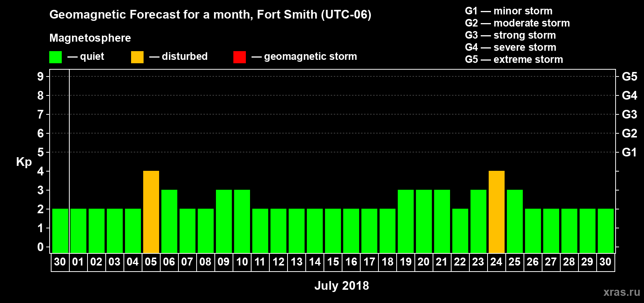Click date label 24 on the axis

(x=496, y=262)
